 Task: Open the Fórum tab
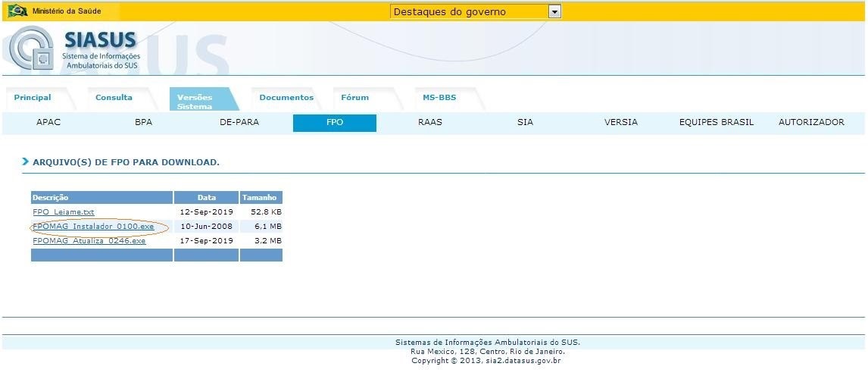click(354, 98)
